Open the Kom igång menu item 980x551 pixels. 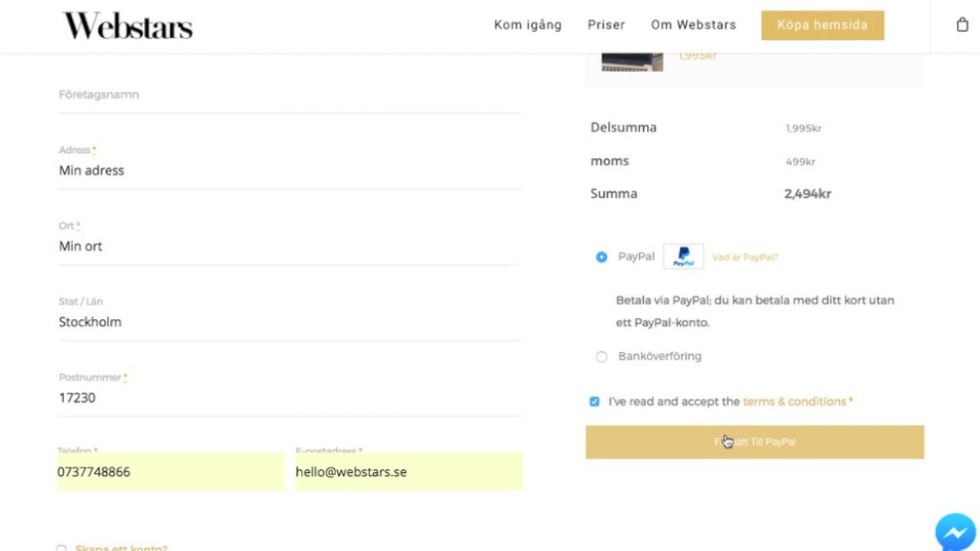[528, 24]
